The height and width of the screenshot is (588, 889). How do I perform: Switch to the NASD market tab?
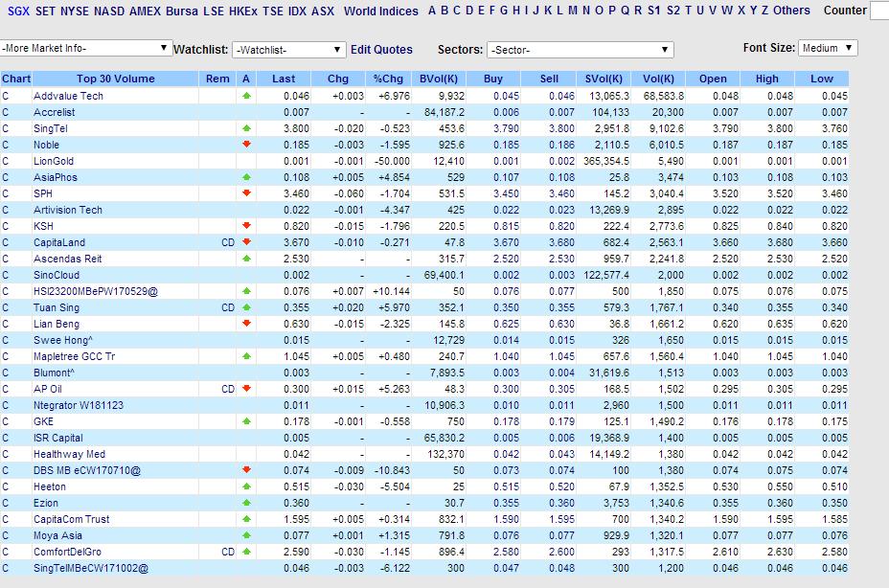[109, 11]
